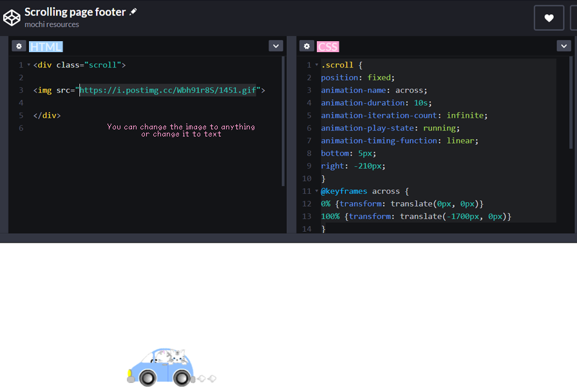This screenshot has height=392, width=577.
Task: Select the HTML panel title
Action: pos(46,46)
